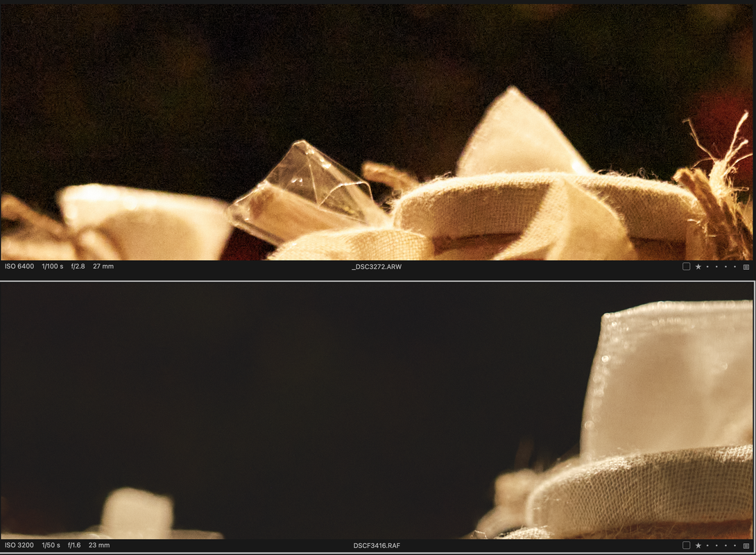Set four-star rating on _DSC3272.ARW
The image size is (756, 555).
[x=725, y=266]
